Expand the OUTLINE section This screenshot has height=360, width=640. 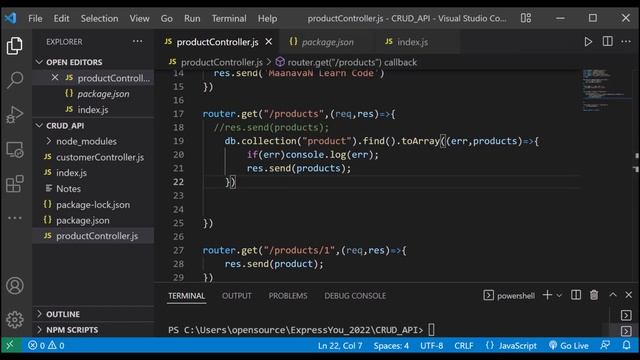point(63,314)
